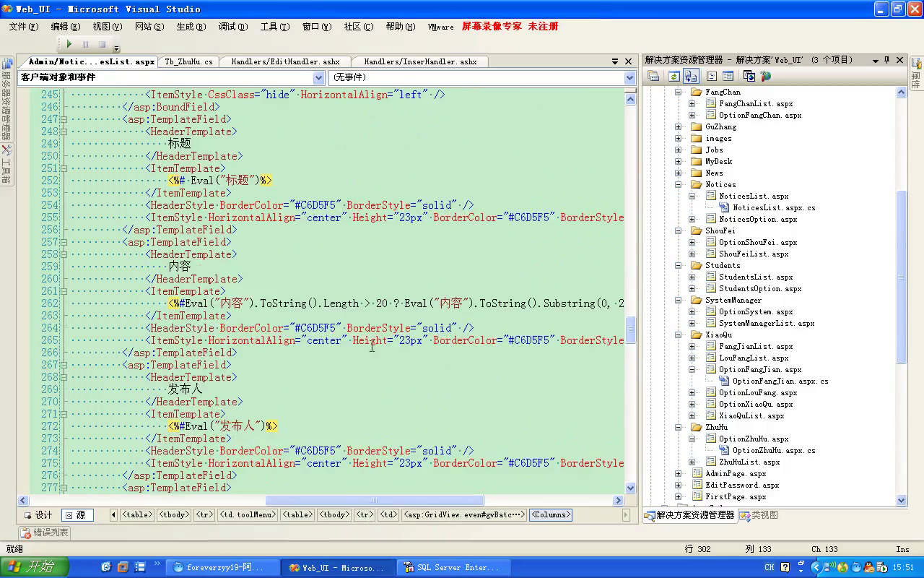Click CH language indicator in taskbar

pyautogui.click(x=770, y=567)
